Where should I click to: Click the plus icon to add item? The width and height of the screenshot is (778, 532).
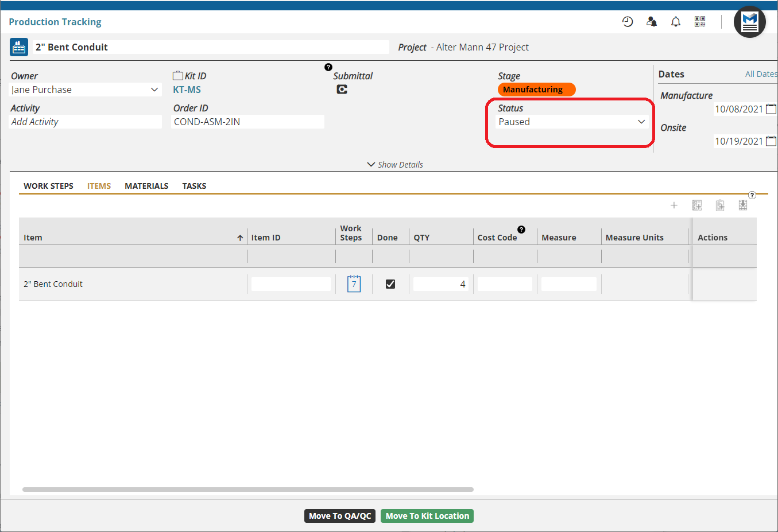click(x=674, y=205)
